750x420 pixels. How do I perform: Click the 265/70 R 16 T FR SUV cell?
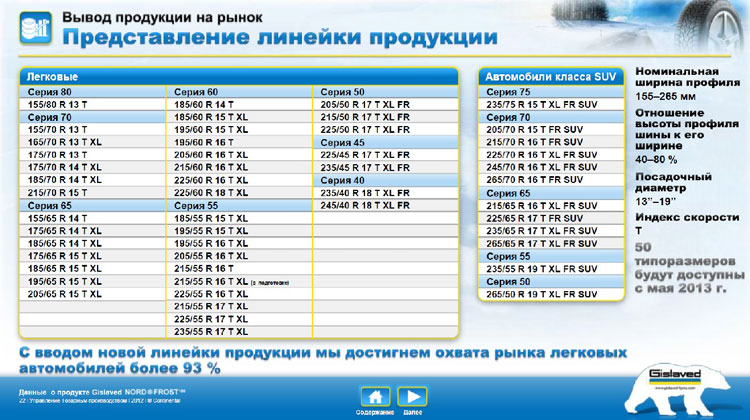(551, 180)
